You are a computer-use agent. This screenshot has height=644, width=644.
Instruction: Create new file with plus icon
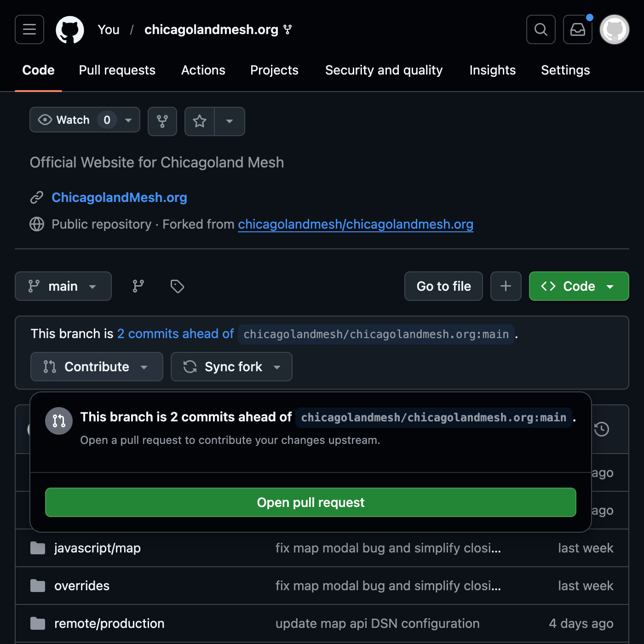506,286
